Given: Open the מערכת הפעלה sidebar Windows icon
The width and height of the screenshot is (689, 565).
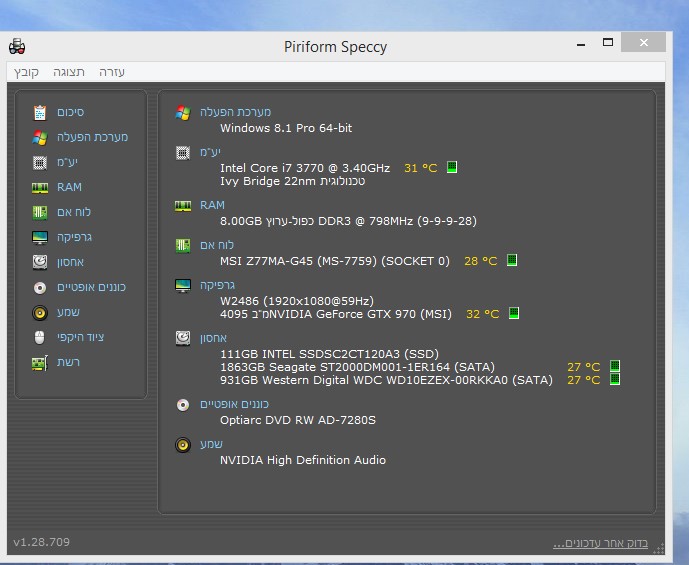Looking at the screenshot, I should click(x=40, y=137).
